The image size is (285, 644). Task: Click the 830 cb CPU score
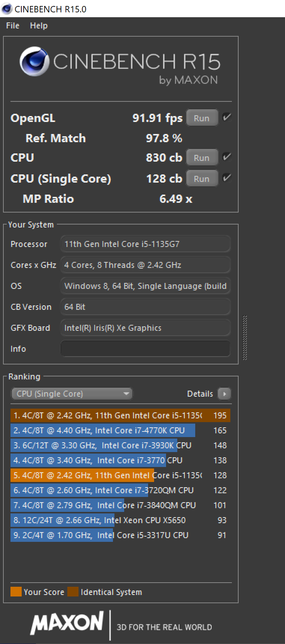point(164,158)
